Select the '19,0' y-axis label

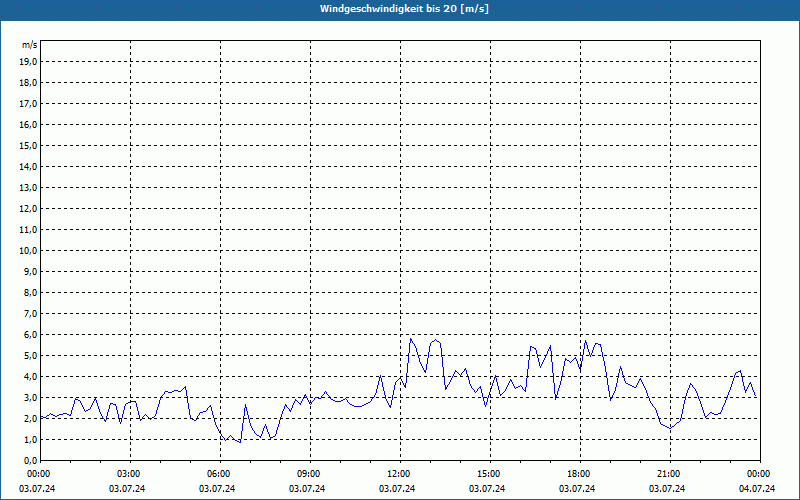[29, 62]
